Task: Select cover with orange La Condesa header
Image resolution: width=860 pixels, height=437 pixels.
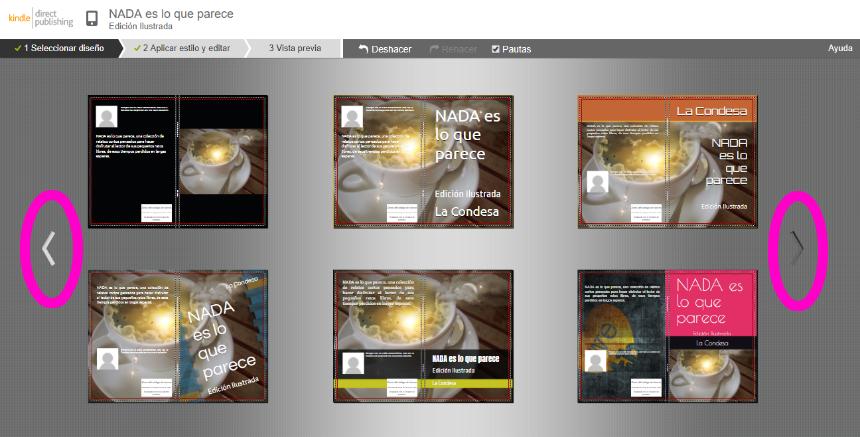Action: click(668, 162)
